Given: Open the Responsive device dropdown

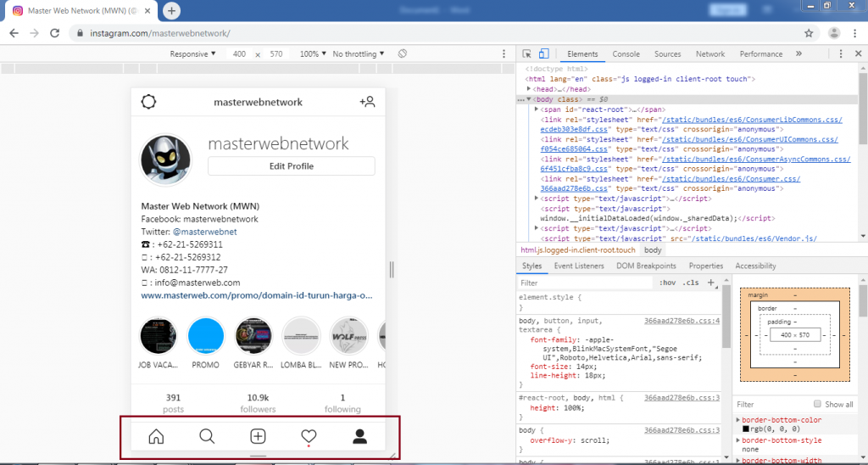Looking at the screenshot, I should pyautogui.click(x=192, y=53).
